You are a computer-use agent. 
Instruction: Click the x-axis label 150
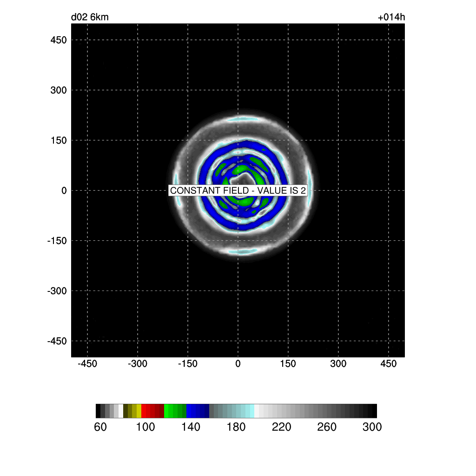tap(288, 364)
